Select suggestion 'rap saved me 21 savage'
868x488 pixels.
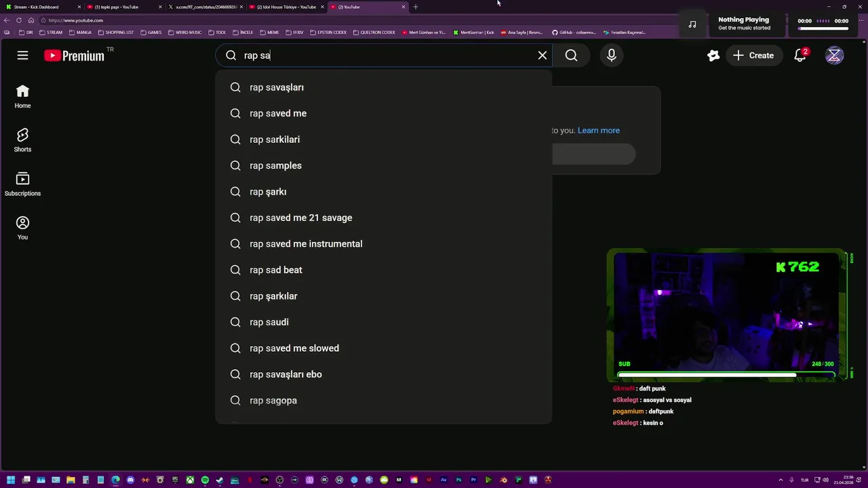click(x=384, y=218)
